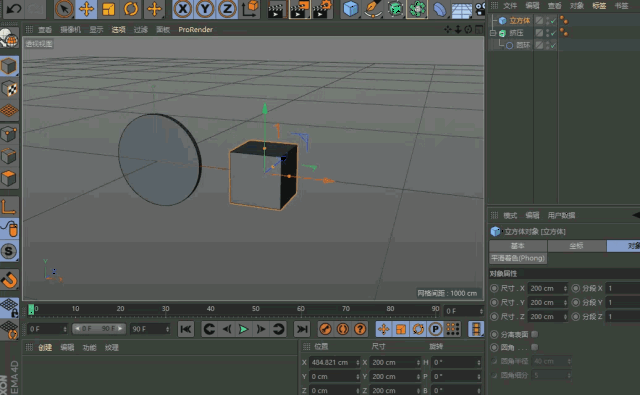This screenshot has width=640, height=395.
Task: Toggle the magnet snap icon
Action: [9, 280]
